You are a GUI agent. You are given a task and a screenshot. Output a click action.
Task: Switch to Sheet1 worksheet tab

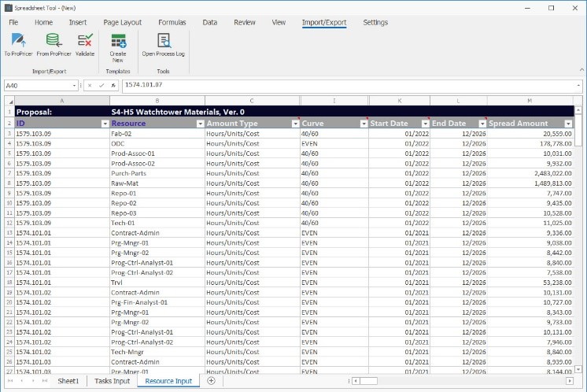pyautogui.click(x=68, y=381)
